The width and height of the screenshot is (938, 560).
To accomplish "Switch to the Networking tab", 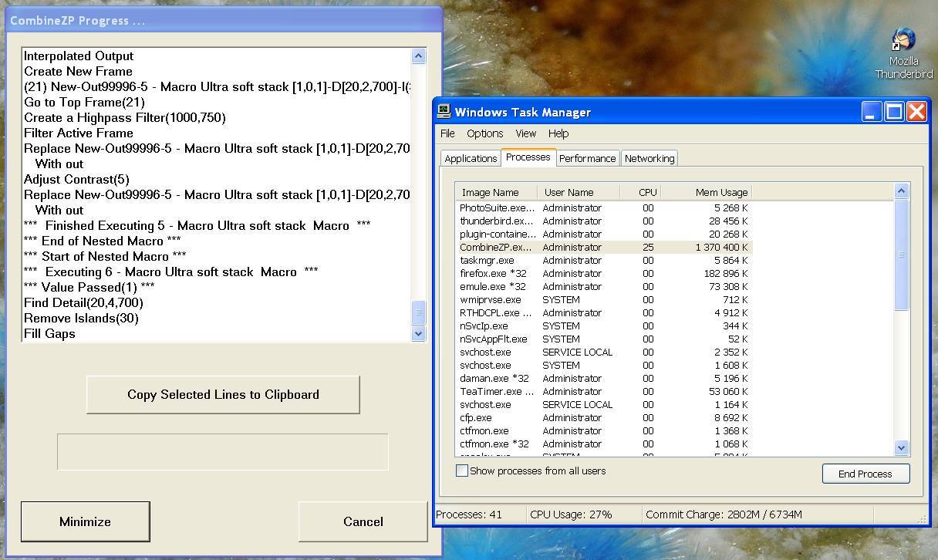I will pos(650,158).
